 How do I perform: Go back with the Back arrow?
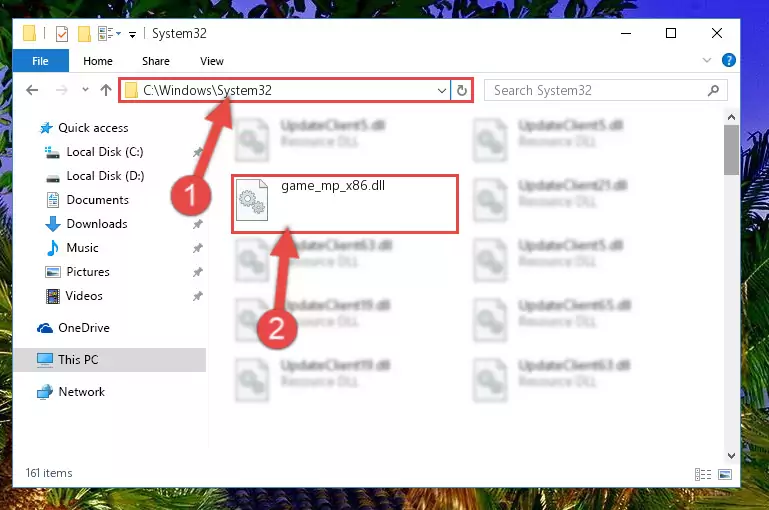32,90
